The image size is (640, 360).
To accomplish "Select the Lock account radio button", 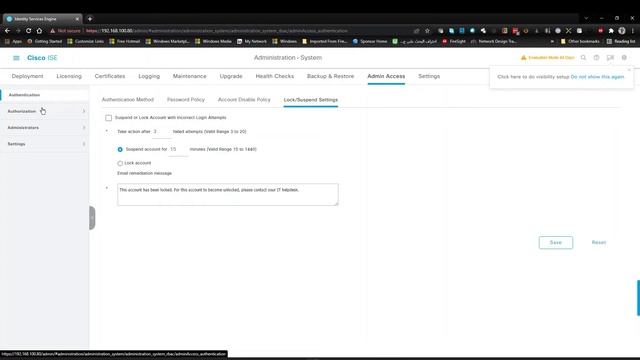I will coord(120,163).
